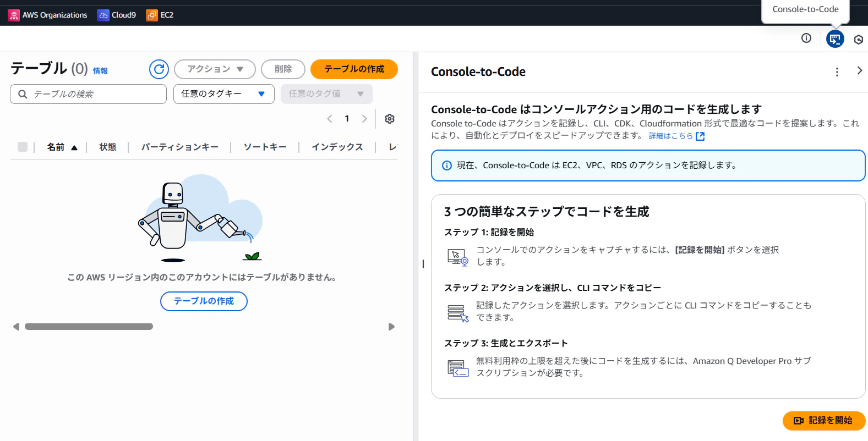The height and width of the screenshot is (441, 868).
Task: Refresh the tables list
Action: [159, 69]
